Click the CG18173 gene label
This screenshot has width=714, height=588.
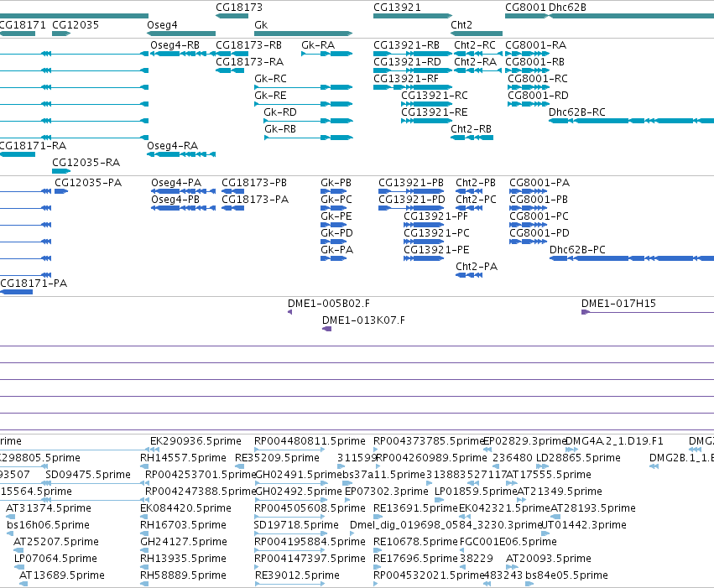(239, 8)
